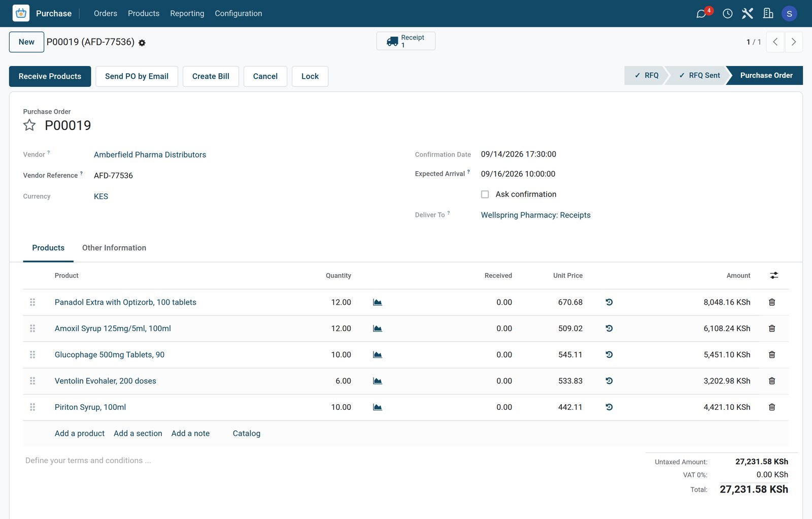The height and width of the screenshot is (519, 812).
Task: View price history for Panadol Extra
Action: (609, 302)
